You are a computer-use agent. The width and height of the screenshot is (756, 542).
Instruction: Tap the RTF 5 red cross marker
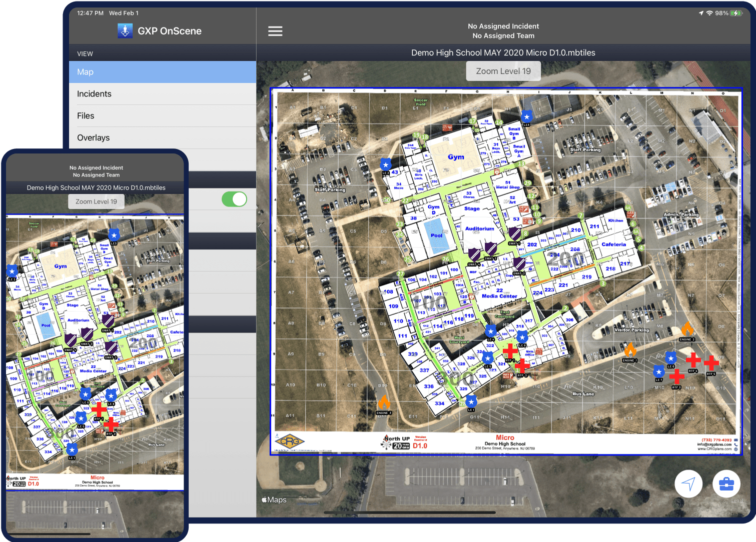point(711,363)
